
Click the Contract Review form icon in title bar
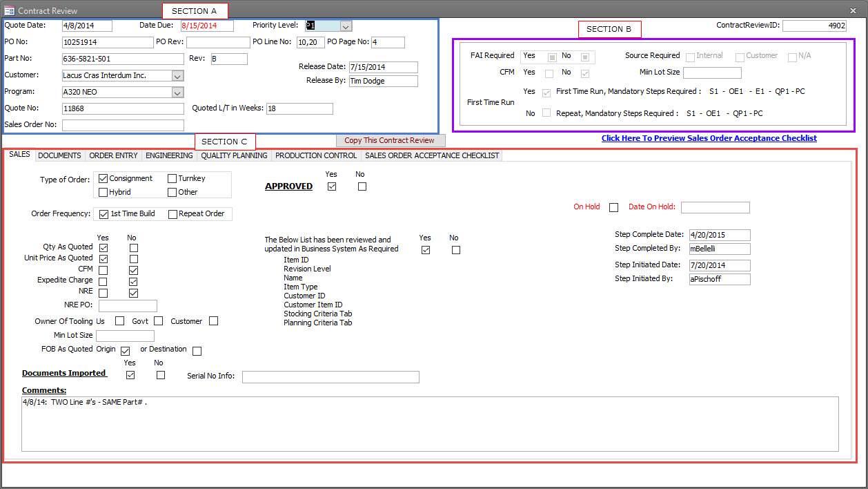[x=9, y=10]
